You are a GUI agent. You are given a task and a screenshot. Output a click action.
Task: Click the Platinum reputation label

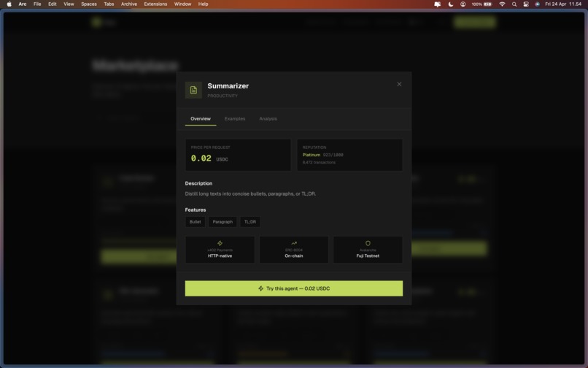tap(312, 155)
